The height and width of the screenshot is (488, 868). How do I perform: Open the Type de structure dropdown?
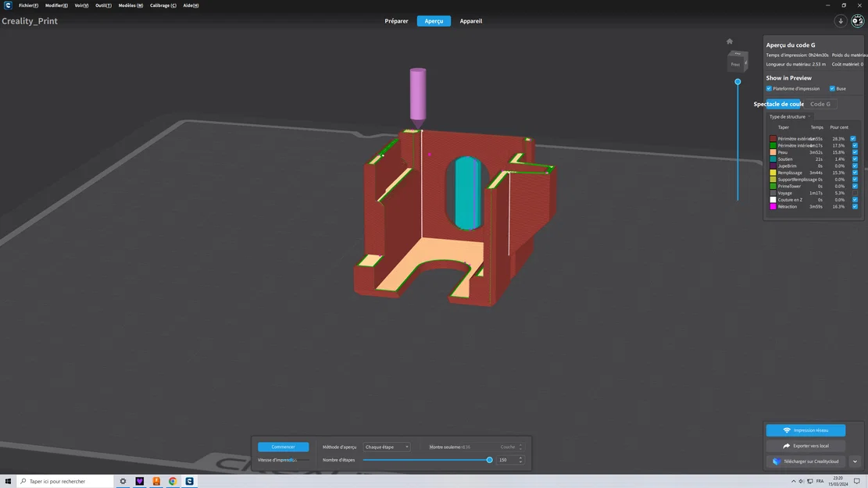pyautogui.click(x=789, y=116)
